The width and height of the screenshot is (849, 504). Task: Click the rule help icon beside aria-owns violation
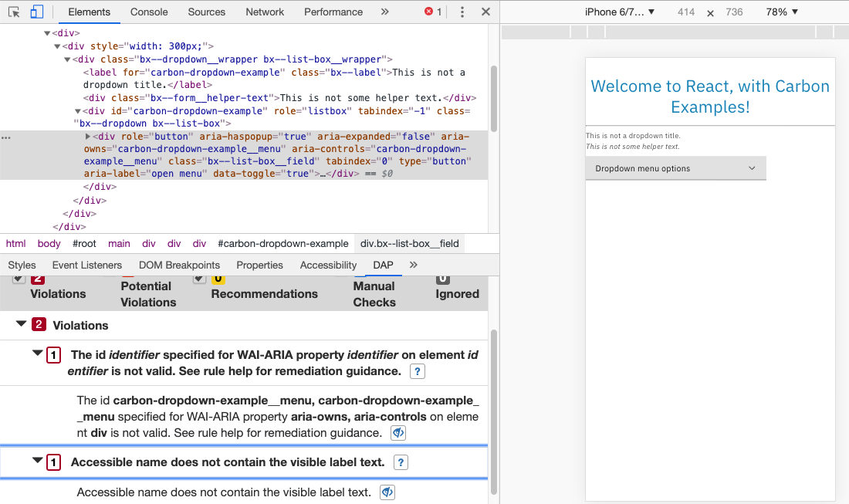(397, 433)
